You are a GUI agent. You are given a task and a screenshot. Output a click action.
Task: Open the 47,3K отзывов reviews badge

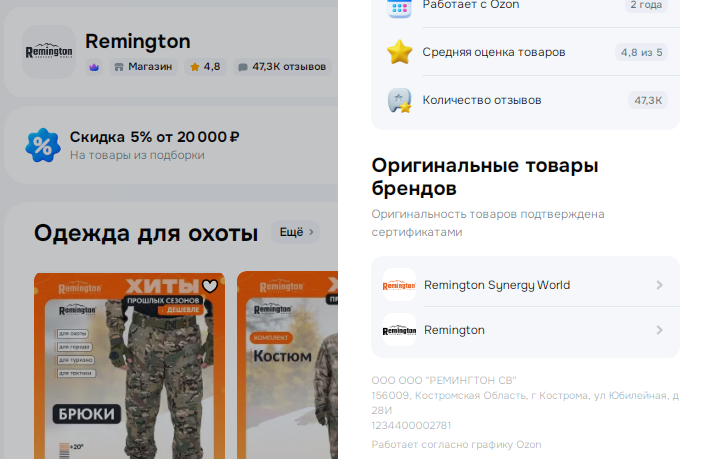282,67
